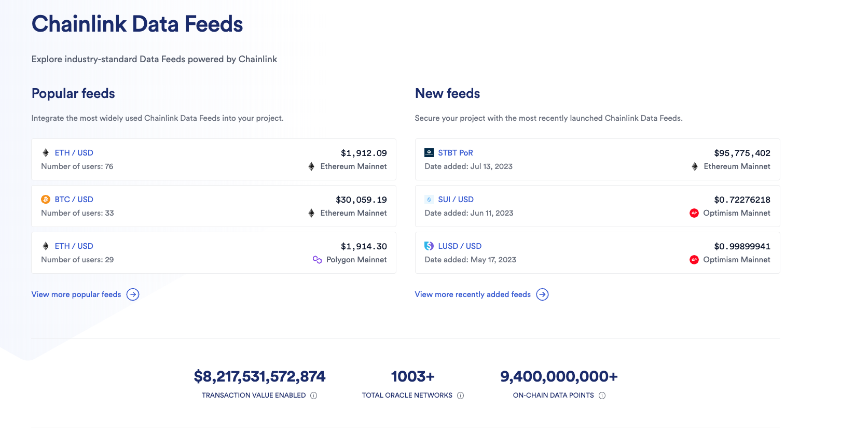
Task: Open the BTC / USD feed link
Action: coord(74,200)
